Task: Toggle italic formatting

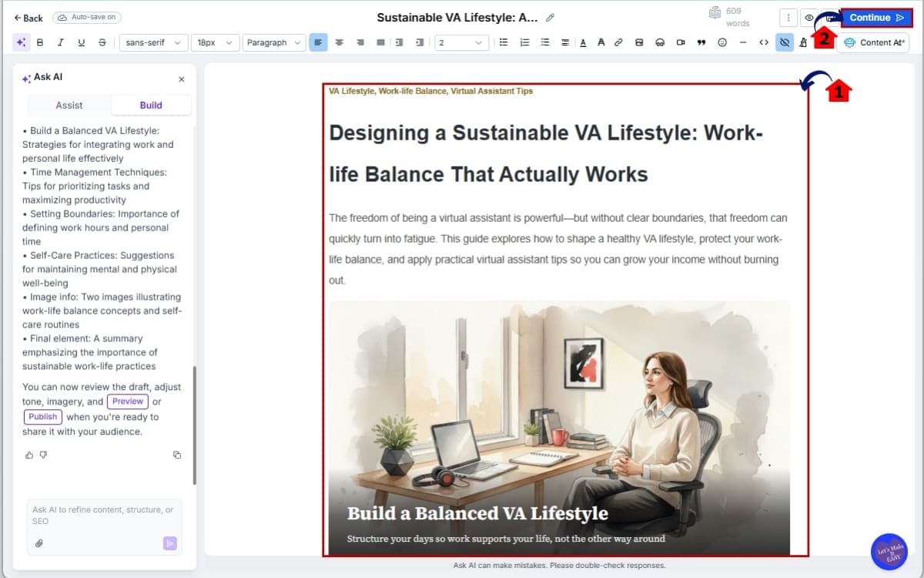Action: tap(61, 42)
